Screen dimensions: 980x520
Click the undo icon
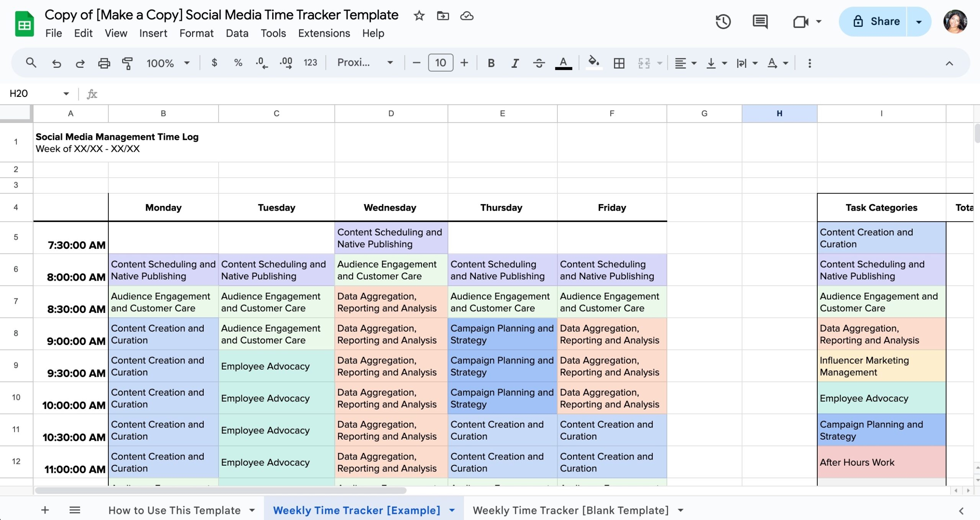click(57, 63)
